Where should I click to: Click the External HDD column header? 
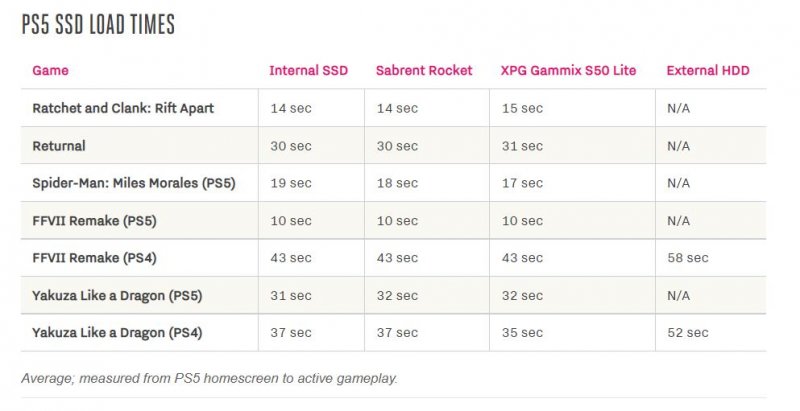coord(708,71)
